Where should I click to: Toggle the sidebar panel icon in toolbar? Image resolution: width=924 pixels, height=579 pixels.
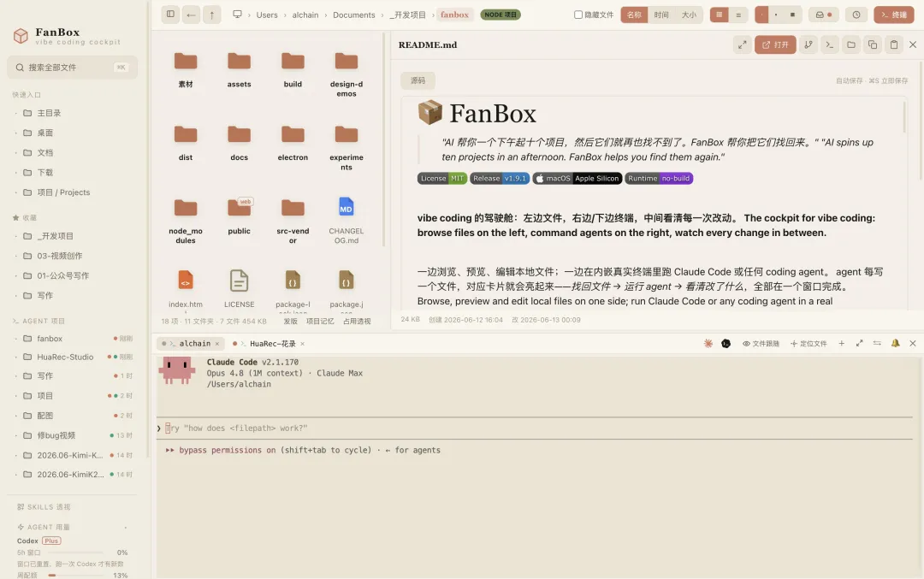170,15
